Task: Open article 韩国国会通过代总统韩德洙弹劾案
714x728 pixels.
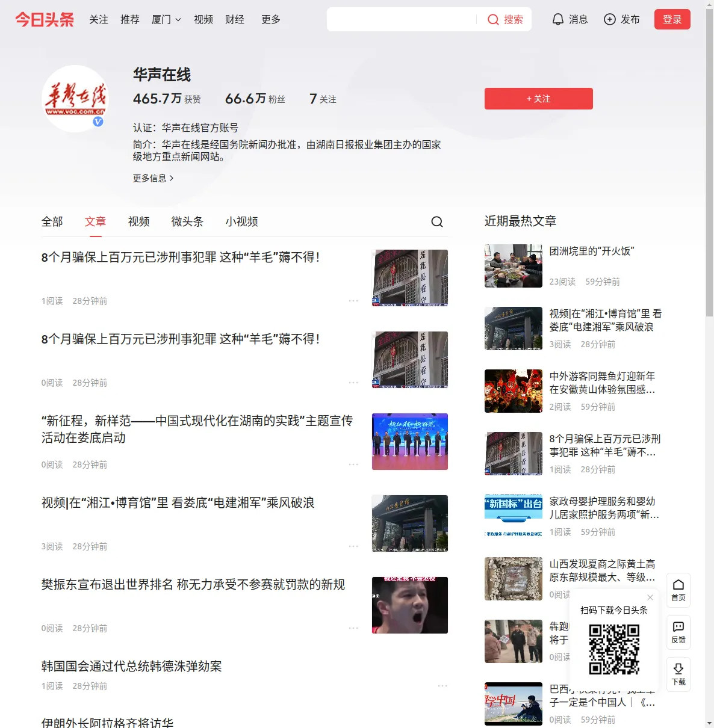Action: (x=132, y=667)
